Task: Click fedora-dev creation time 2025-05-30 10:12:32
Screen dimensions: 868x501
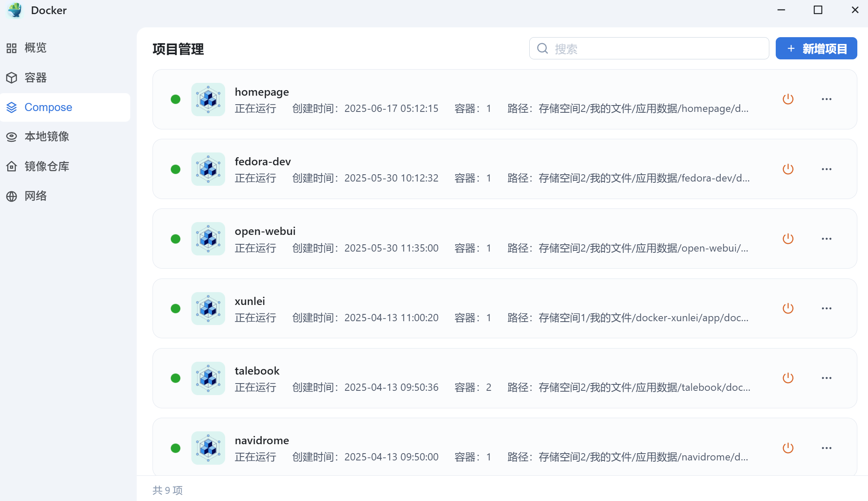Action: pos(391,178)
